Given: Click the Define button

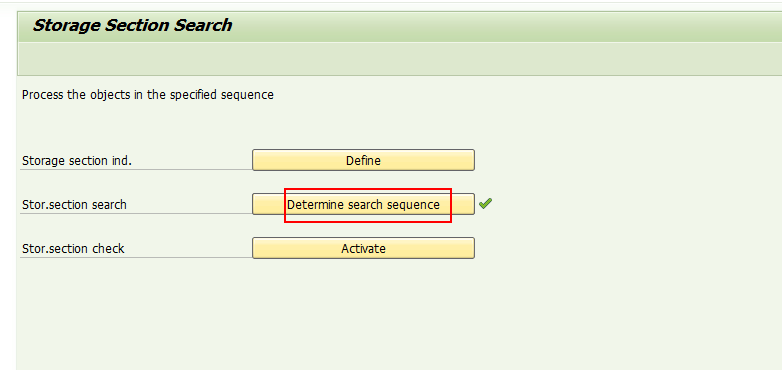Looking at the screenshot, I should [363, 160].
